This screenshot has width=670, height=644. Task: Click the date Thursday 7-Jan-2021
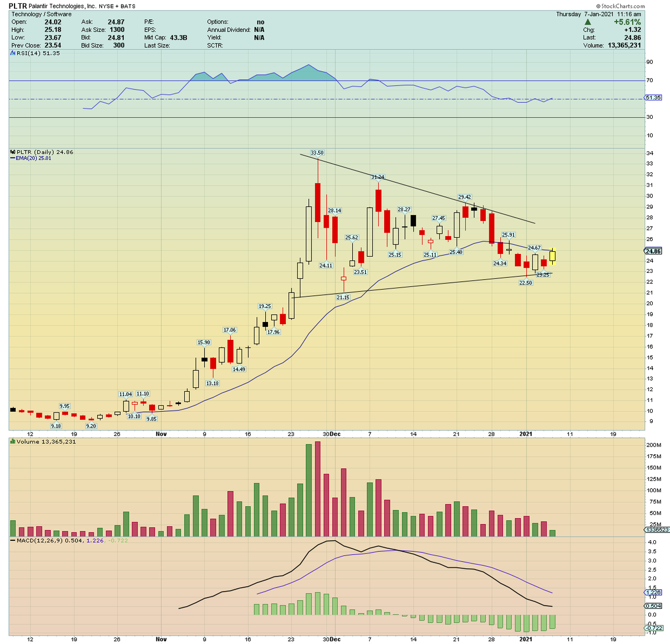(586, 15)
